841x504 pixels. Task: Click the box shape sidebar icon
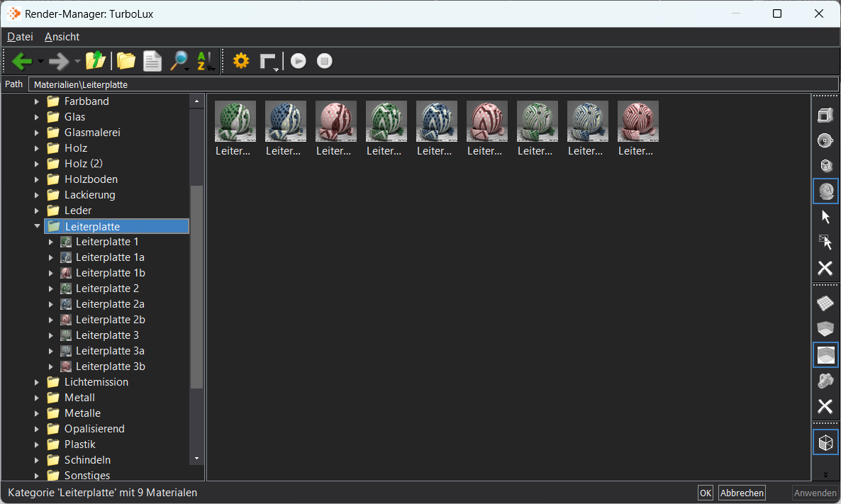tap(825, 116)
